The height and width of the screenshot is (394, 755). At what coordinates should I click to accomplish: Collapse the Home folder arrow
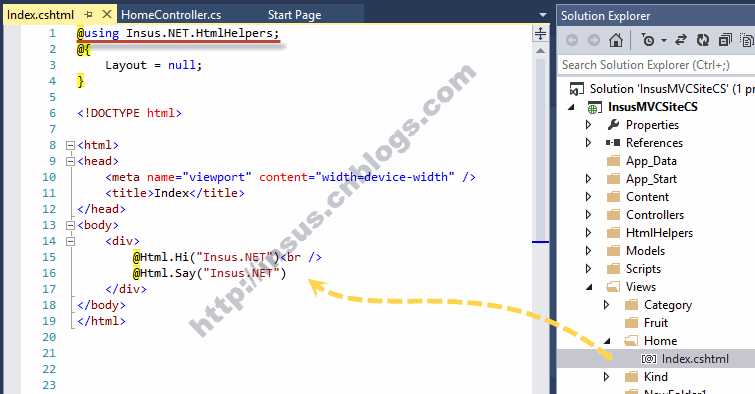click(x=608, y=341)
